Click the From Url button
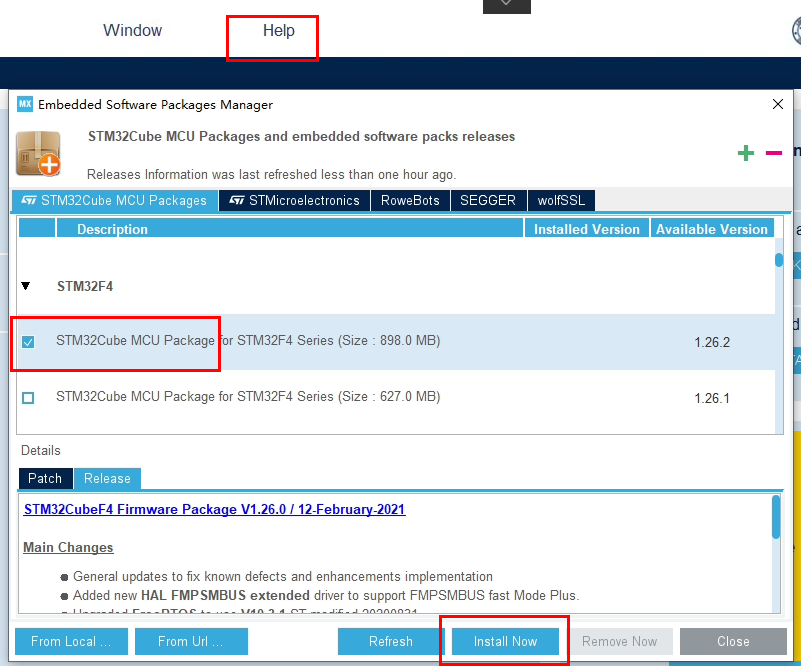801x666 pixels. 191,641
